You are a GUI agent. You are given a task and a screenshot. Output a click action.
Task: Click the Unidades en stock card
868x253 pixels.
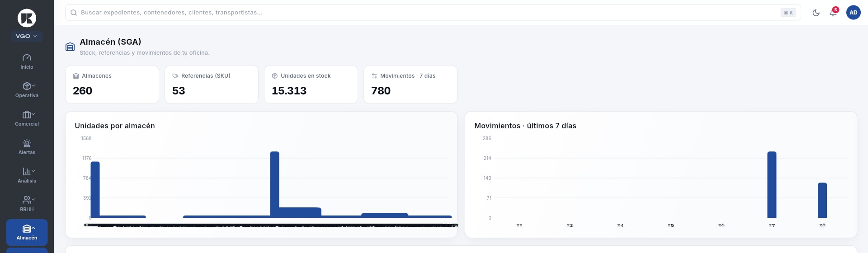[311, 84]
